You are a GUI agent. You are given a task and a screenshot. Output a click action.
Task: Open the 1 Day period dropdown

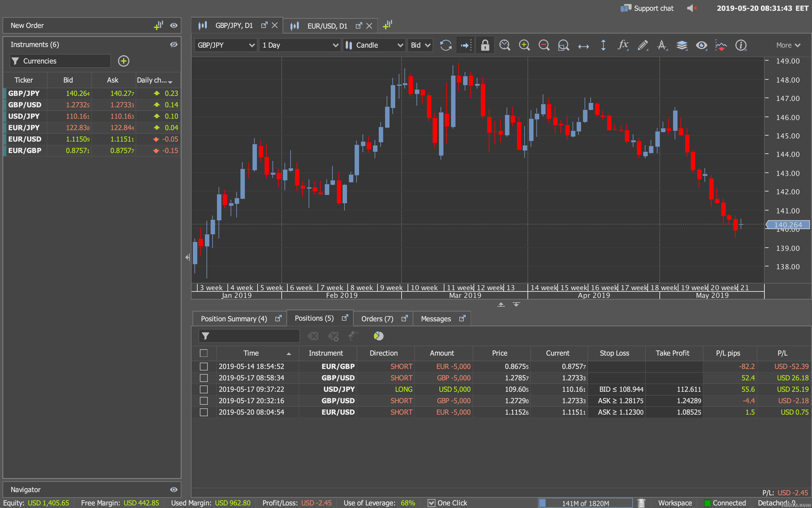click(300, 45)
